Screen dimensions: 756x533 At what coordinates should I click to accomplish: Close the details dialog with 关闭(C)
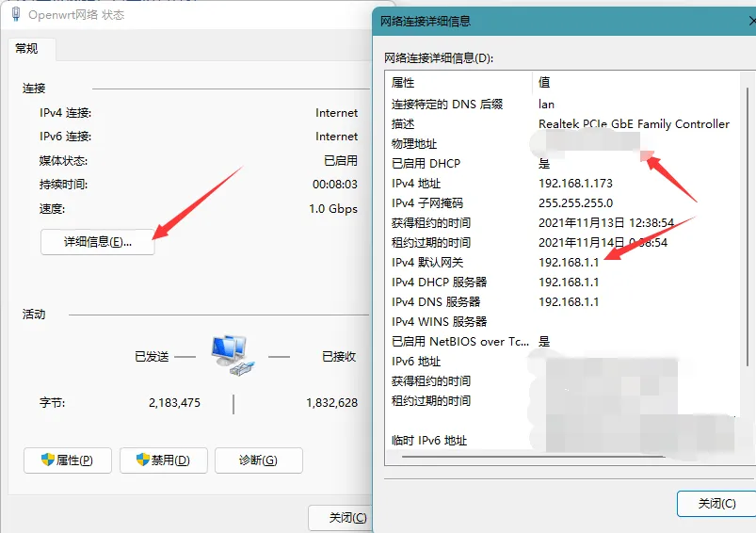(x=716, y=504)
